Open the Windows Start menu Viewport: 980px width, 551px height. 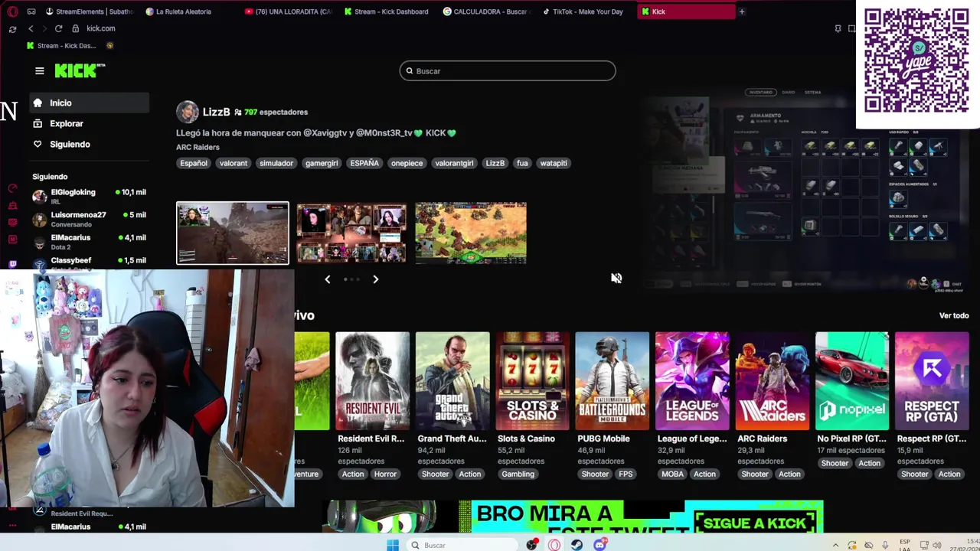tap(393, 545)
